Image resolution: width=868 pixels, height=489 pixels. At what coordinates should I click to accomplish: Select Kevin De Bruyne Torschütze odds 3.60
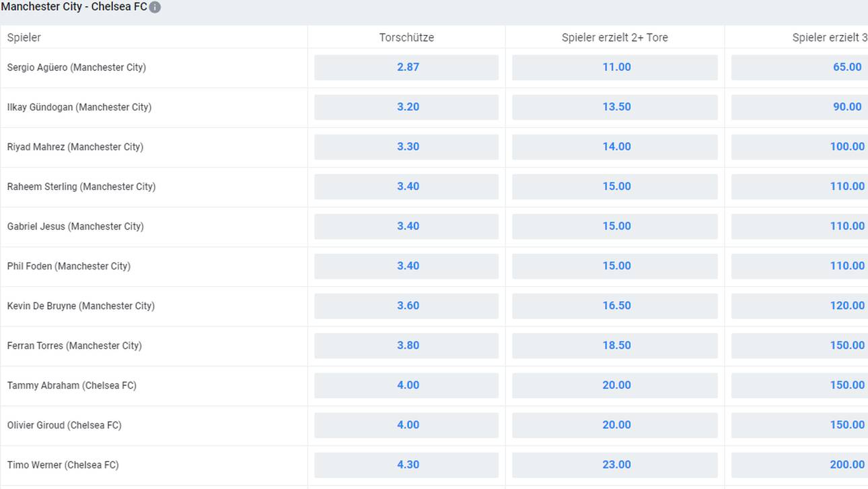tap(406, 306)
